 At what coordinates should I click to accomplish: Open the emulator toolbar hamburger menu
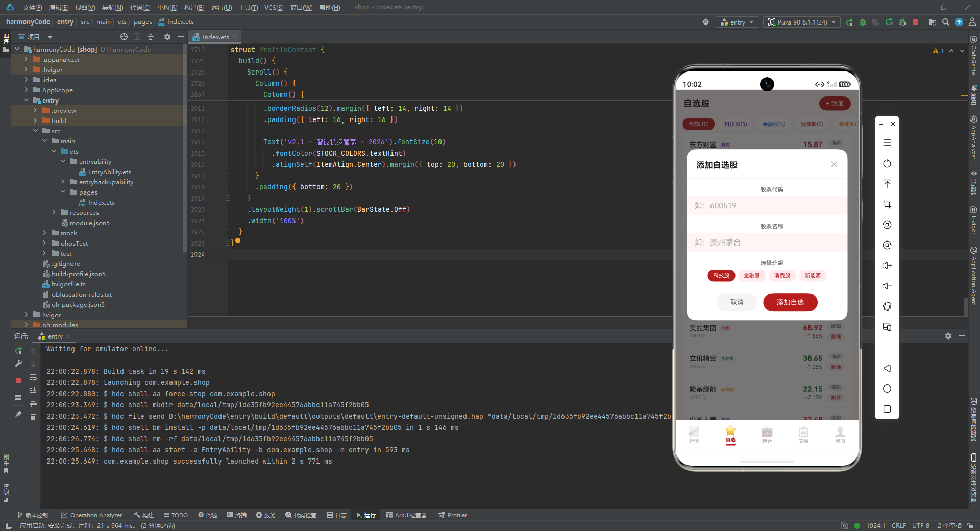887,142
